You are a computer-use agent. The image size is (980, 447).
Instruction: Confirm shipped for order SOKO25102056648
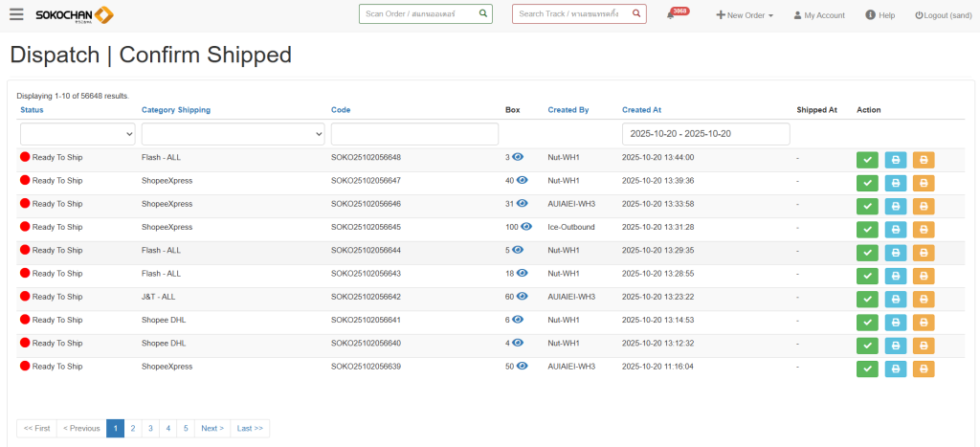coord(867,160)
